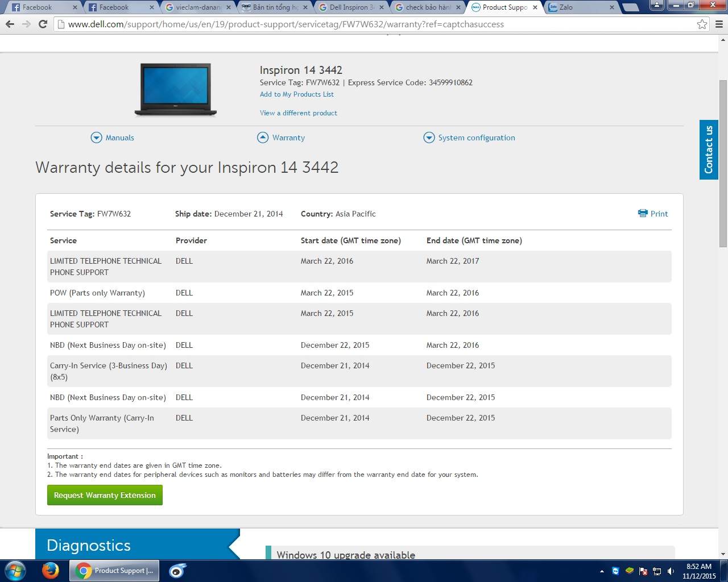Open Firefox from the taskbar

51,571
